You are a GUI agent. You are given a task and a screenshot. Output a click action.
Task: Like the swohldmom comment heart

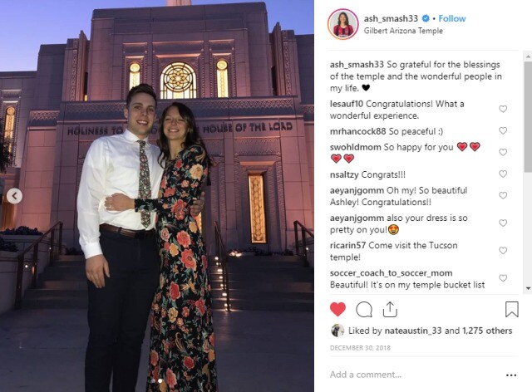pos(503,152)
